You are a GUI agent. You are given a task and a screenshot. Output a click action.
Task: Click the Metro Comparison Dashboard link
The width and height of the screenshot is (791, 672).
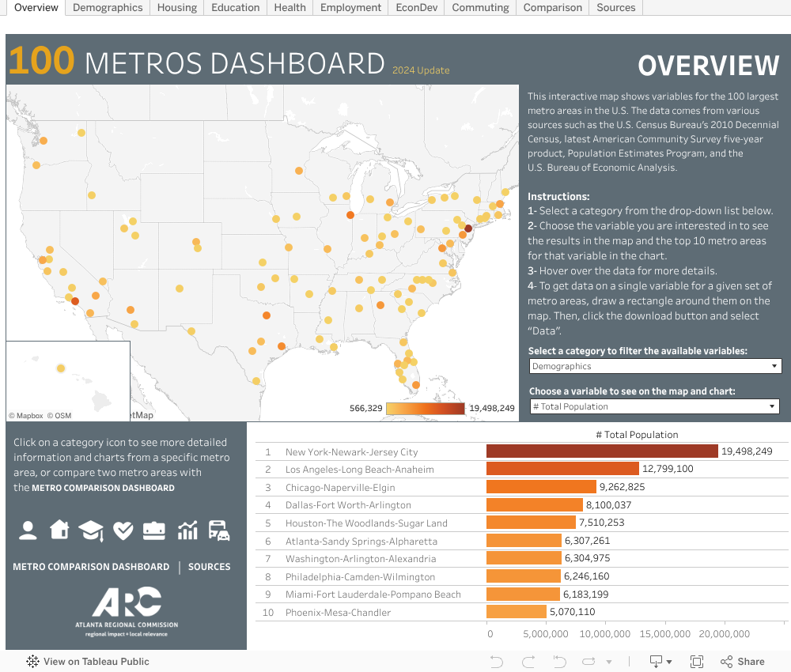click(x=91, y=567)
